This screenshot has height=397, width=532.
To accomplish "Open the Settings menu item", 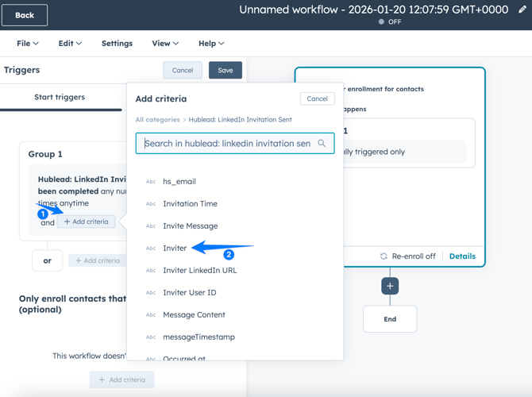I will (117, 44).
